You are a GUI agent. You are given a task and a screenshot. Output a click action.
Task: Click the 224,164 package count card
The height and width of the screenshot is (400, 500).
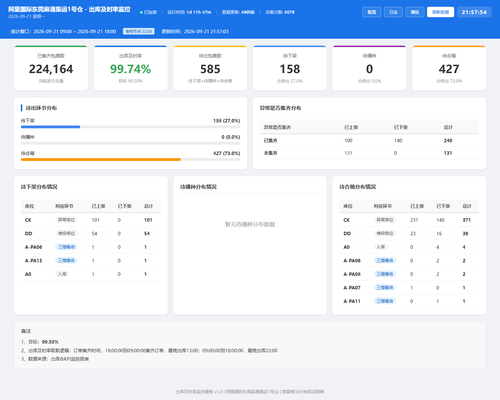click(51, 68)
